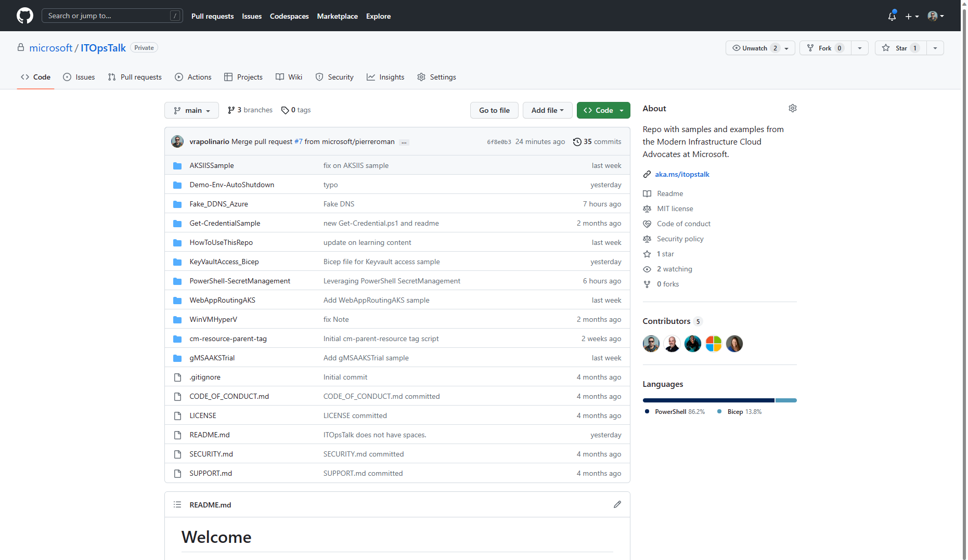Click the WinVMHyperV folder icon
Viewport: 968px width, 560px height.
pyautogui.click(x=177, y=319)
